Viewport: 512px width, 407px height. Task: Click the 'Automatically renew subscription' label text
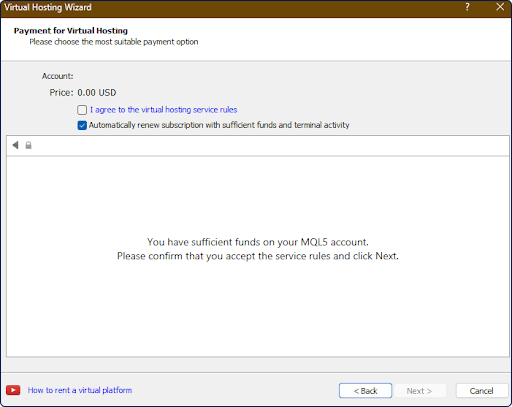coord(219,125)
